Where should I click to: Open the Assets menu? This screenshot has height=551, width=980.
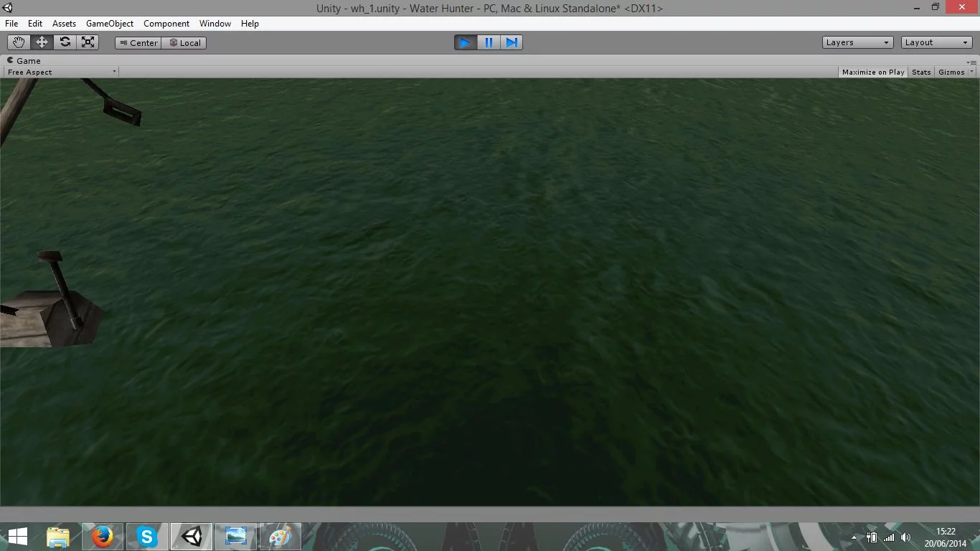(64, 24)
